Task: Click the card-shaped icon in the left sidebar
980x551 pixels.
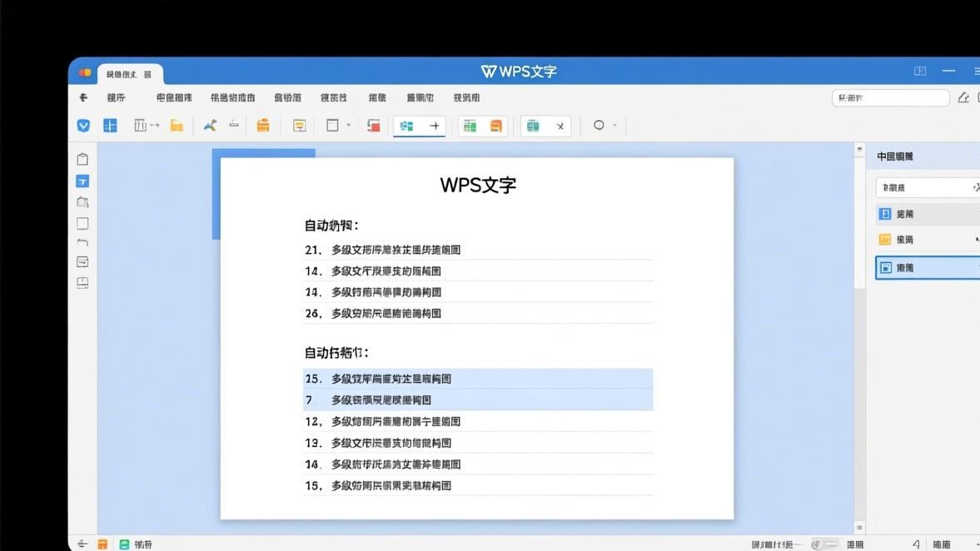Action: point(82,261)
